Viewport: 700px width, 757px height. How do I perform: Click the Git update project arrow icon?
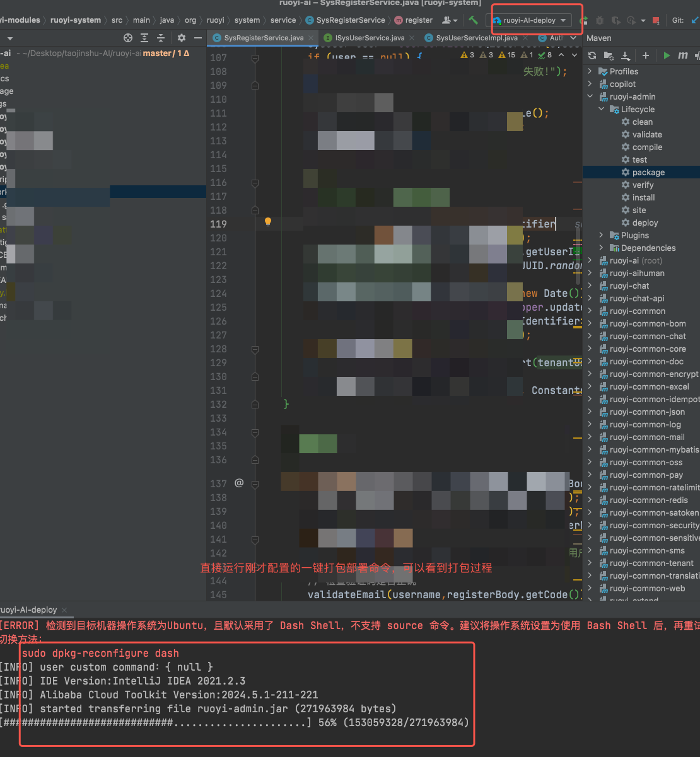694,20
